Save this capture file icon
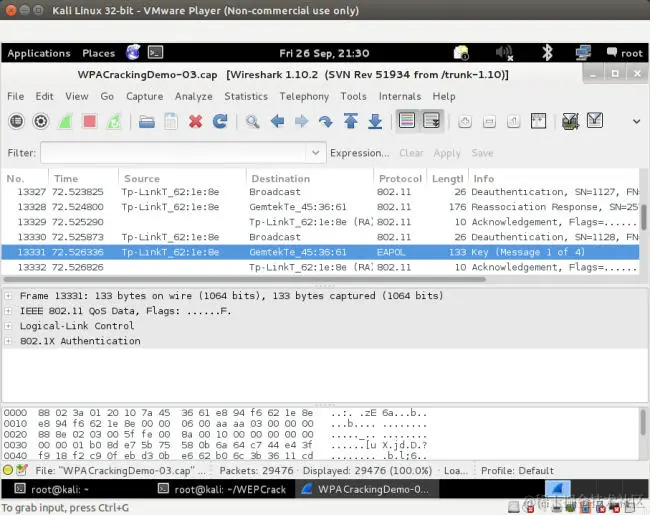 (171, 121)
